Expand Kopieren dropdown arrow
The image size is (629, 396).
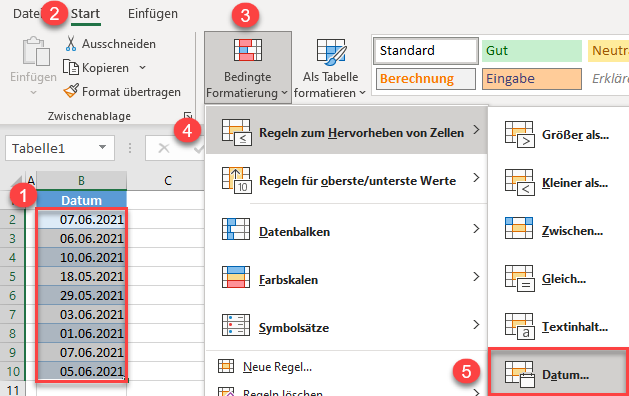pos(142,67)
